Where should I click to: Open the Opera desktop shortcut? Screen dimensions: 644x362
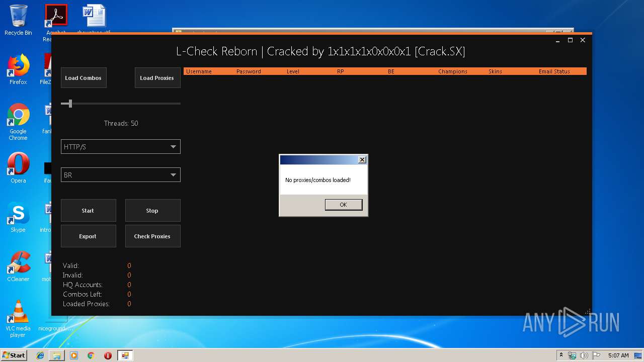pos(18,168)
